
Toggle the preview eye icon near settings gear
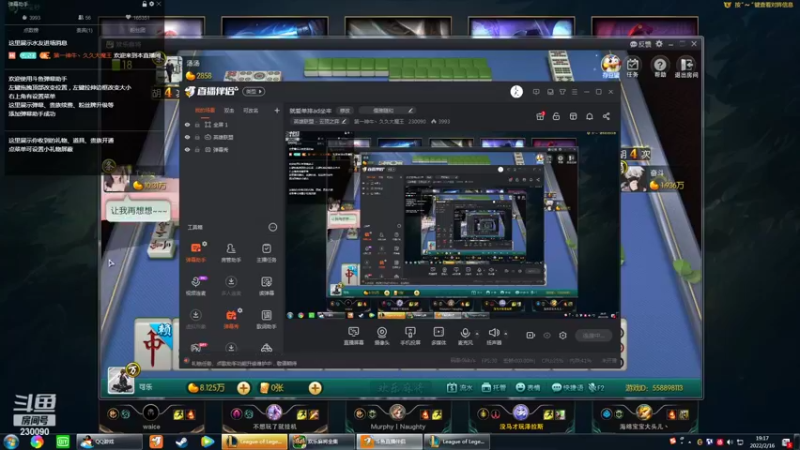tap(547, 335)
